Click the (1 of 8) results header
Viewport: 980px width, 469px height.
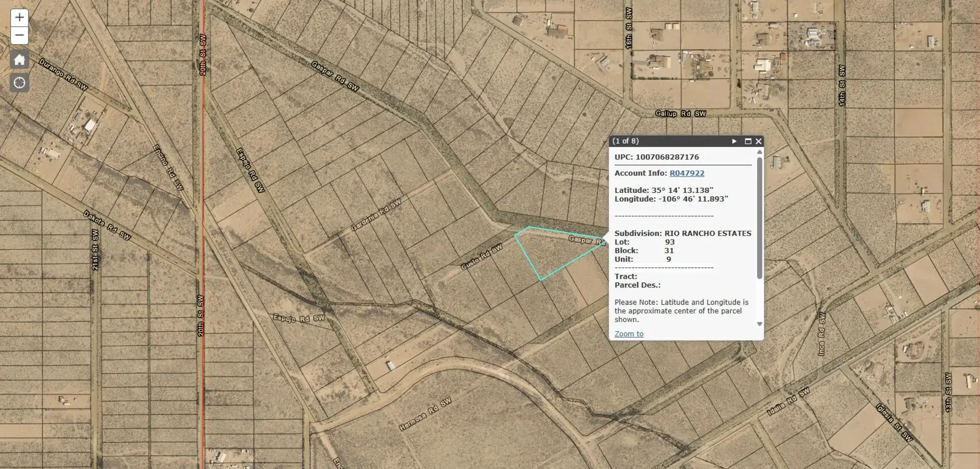pos(625,141)
